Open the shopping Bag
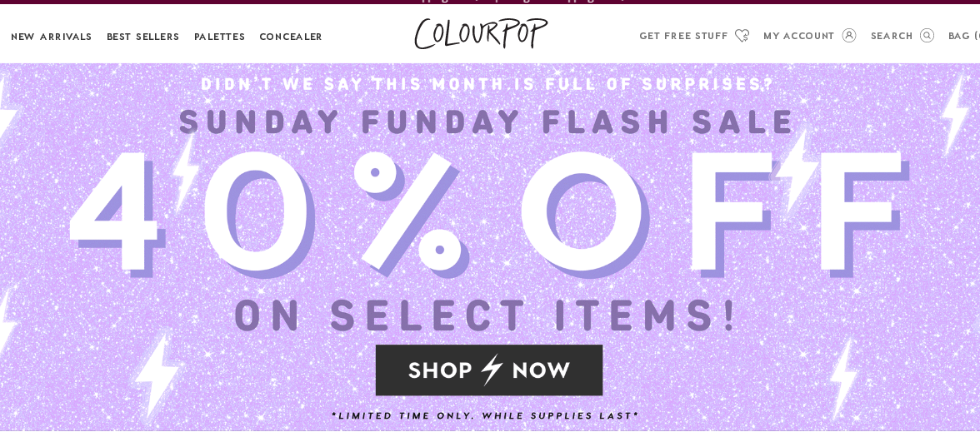 [x=962, y=36]
